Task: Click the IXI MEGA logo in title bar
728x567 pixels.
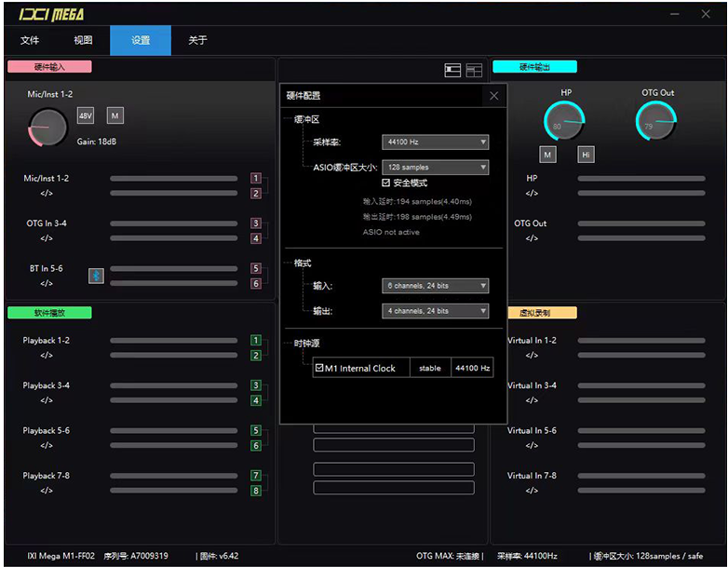Action: (x=51, y=15)
